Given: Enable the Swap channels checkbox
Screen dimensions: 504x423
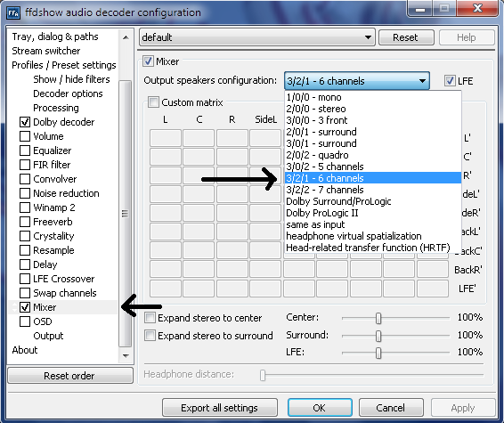Looking at the screenshot, I should click(x=25, y=293).
